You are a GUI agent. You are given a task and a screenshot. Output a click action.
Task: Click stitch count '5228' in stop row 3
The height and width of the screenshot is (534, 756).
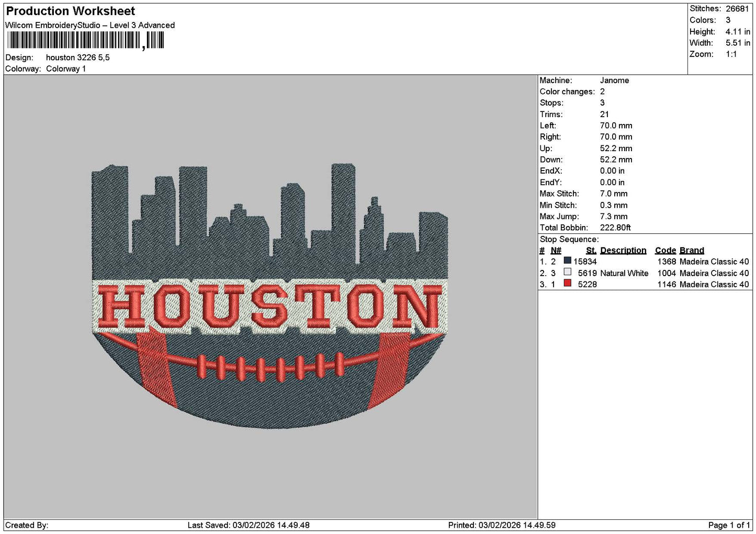coord(587,285)
